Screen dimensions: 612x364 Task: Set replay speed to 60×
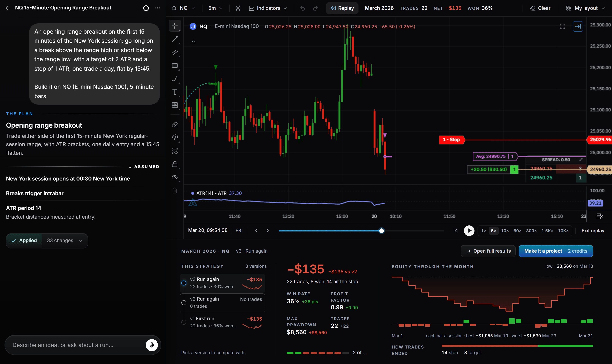click(x=517, y=231)
